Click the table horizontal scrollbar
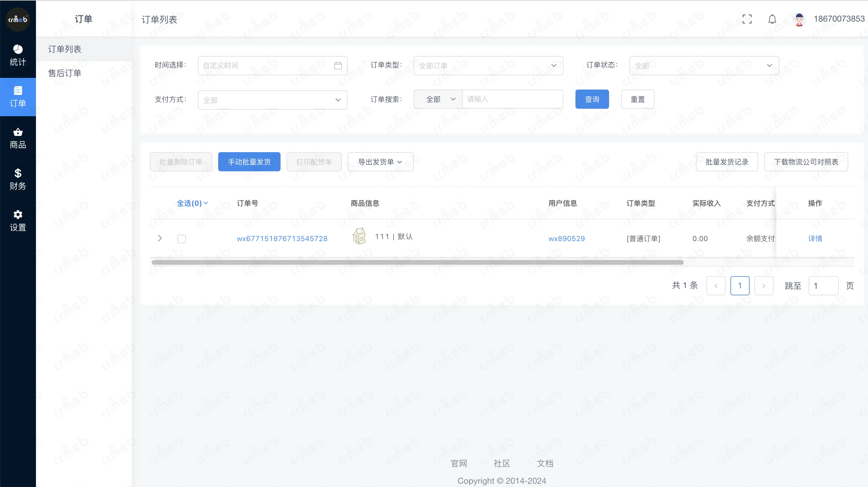 pyautogui.click(x=418, y=262)
